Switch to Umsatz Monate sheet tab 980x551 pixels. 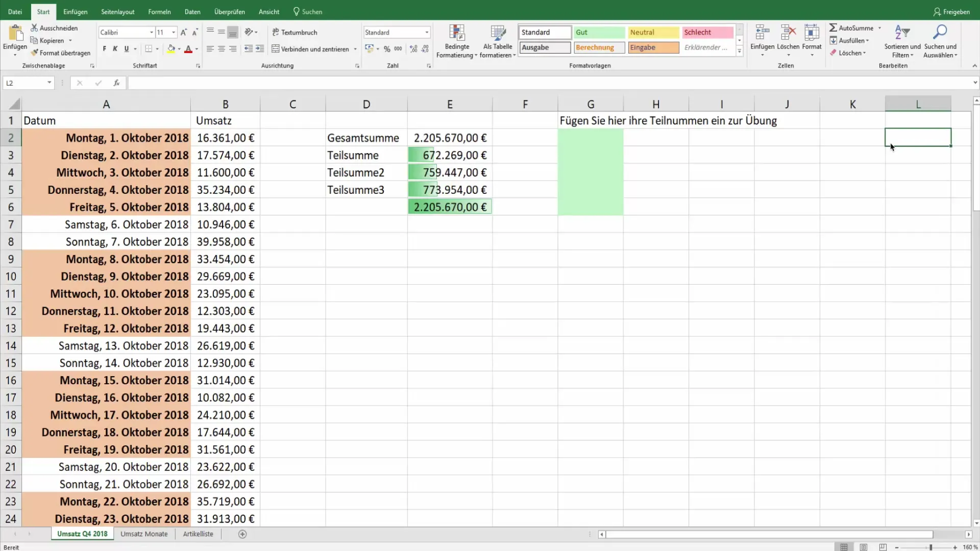point(144,534)
